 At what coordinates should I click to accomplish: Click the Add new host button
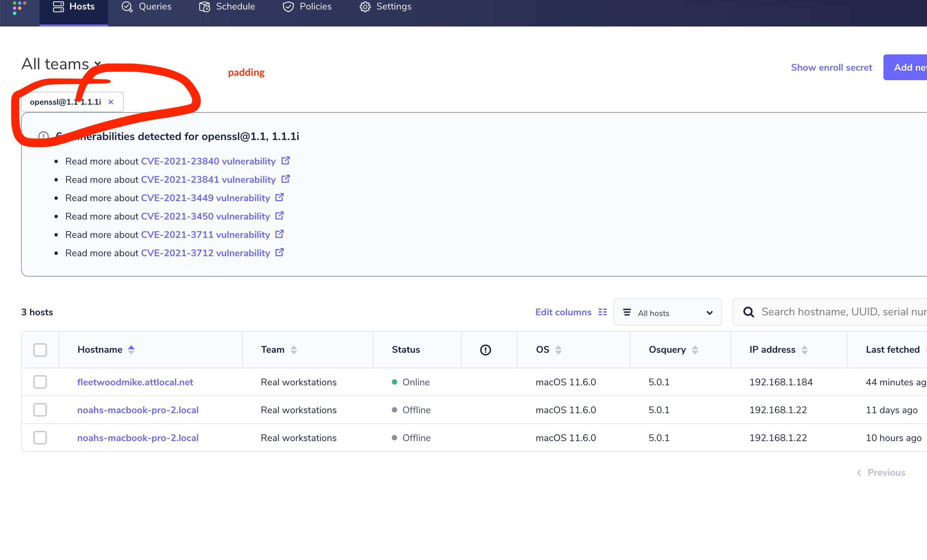905,67
